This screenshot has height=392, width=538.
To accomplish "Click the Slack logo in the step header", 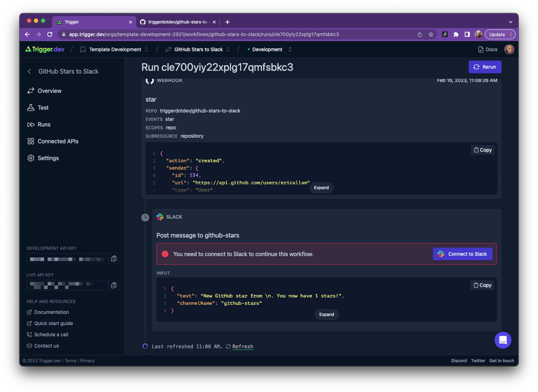I will click(160, 217).
